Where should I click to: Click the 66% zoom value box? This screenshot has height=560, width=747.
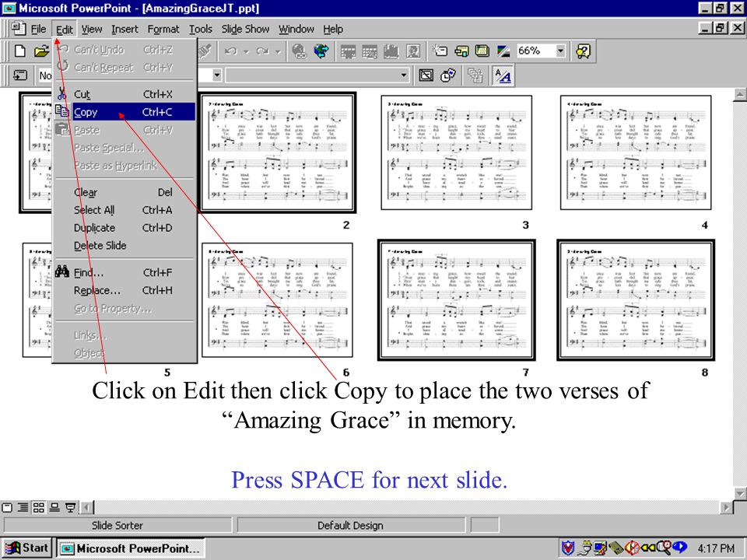point(535,51)
